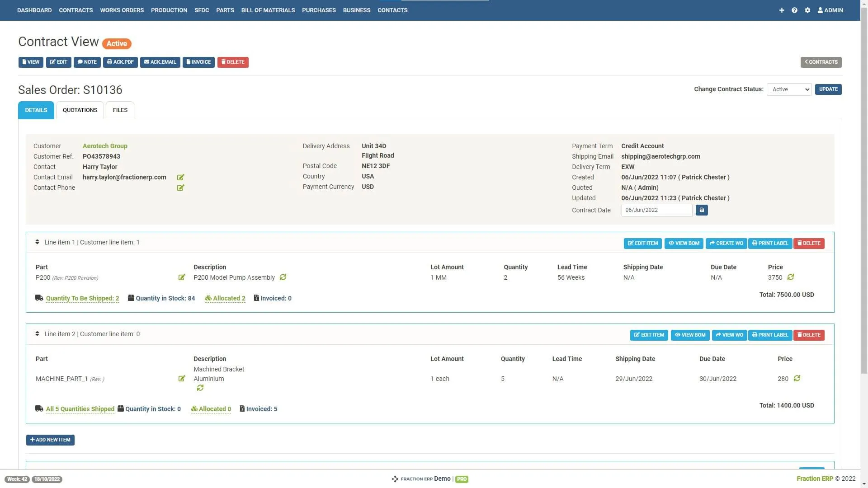Open the help question mark icon
Viewport: 868px width, 488px height.
point(794,10)
